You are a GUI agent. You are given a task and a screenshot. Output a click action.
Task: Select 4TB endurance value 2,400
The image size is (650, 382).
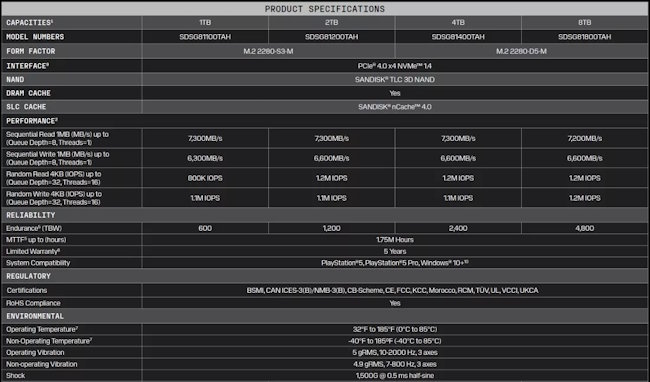point(458,228)
